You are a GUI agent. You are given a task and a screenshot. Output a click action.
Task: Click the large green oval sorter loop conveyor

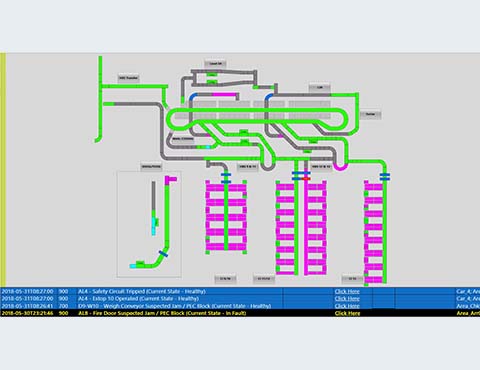(x=257, y=118)
